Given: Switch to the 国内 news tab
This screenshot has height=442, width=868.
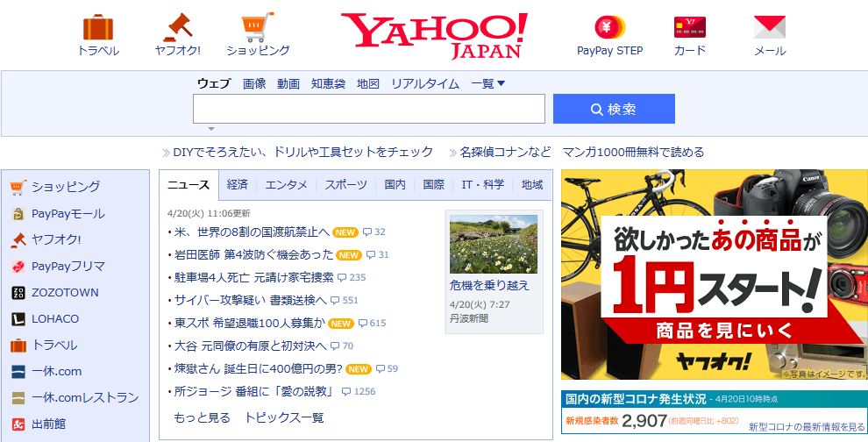Looking at the screenshot, I should point(395,185).
